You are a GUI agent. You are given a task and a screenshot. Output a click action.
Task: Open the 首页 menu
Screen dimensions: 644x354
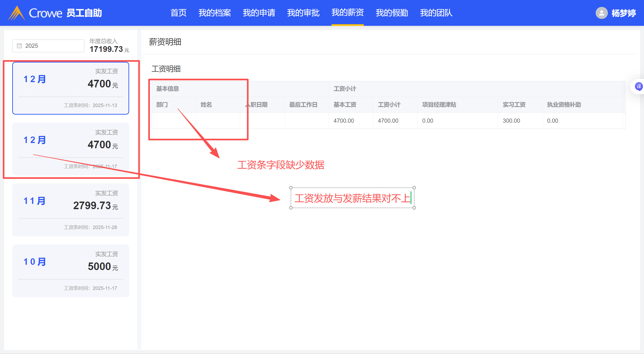pos(178,13)
